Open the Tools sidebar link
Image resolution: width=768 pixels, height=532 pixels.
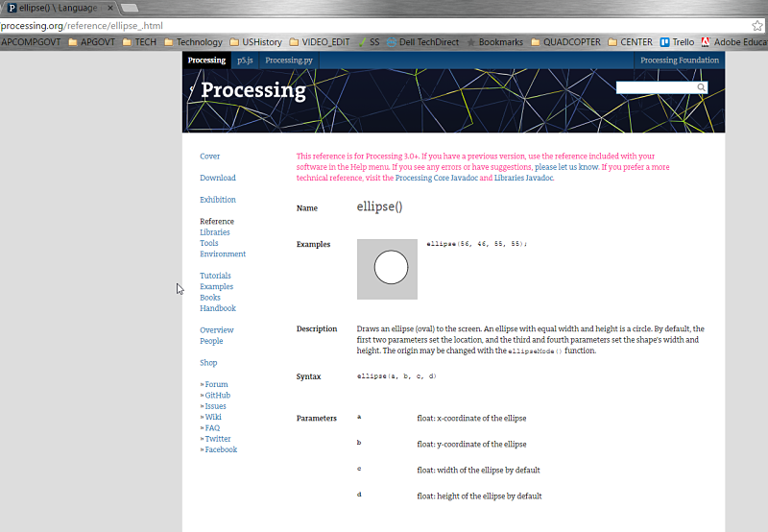208,243
